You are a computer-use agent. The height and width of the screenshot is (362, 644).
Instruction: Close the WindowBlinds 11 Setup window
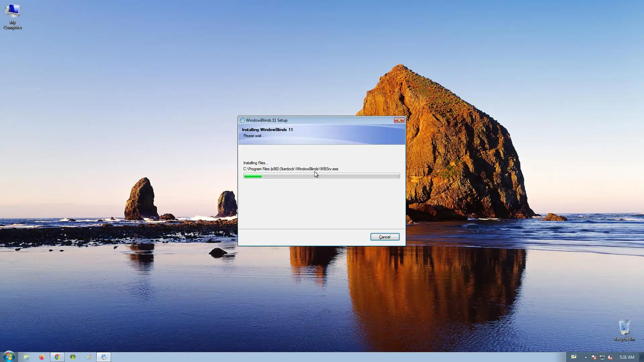click(x=399, y=120)
